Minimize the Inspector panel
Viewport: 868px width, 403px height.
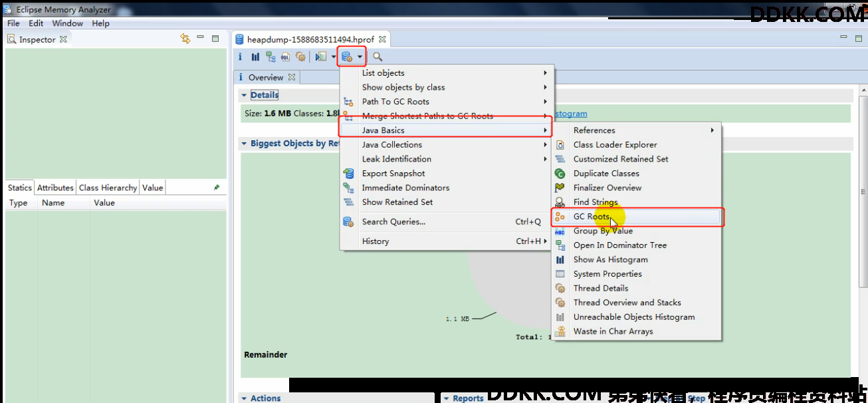tap(201, 39)
